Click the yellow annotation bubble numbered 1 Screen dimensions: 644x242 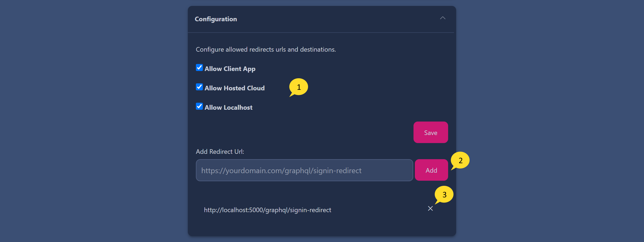(299, 87)
